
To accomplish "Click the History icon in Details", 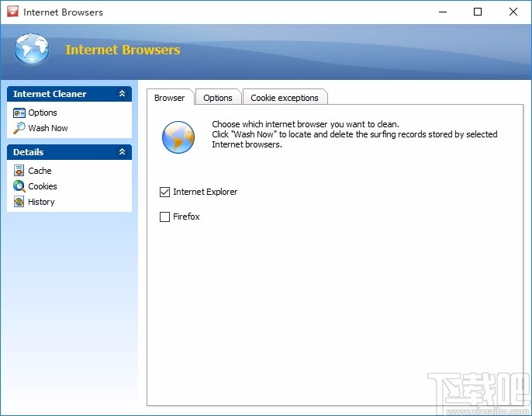I will tap(19, 202).
